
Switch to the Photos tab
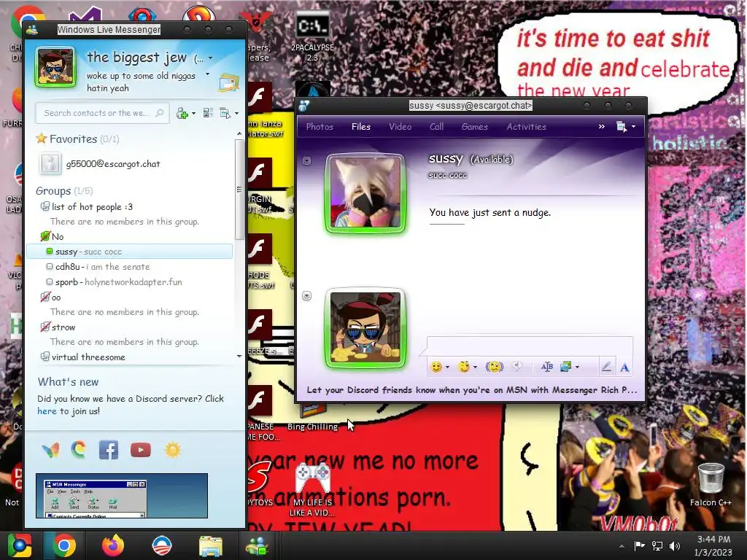point(320,127)
